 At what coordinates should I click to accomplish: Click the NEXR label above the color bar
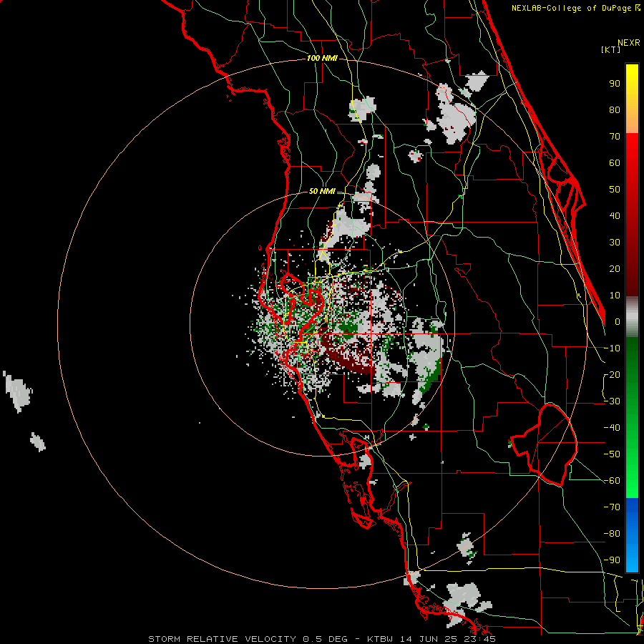[629, 43]
